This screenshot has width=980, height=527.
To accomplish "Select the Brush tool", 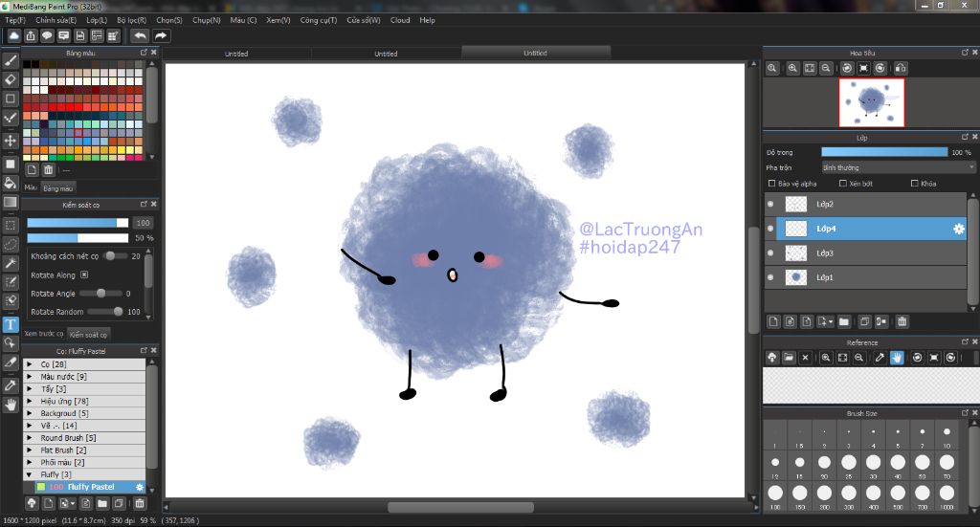I will click(10, 60).
